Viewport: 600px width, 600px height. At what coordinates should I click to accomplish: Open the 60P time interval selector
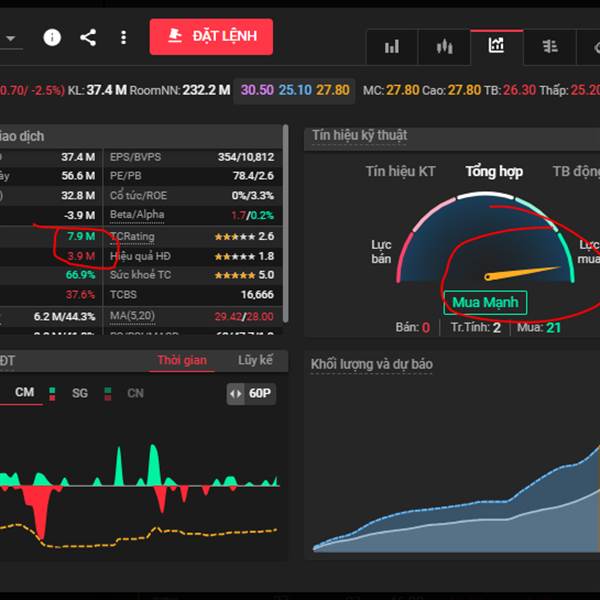[259, 394]
